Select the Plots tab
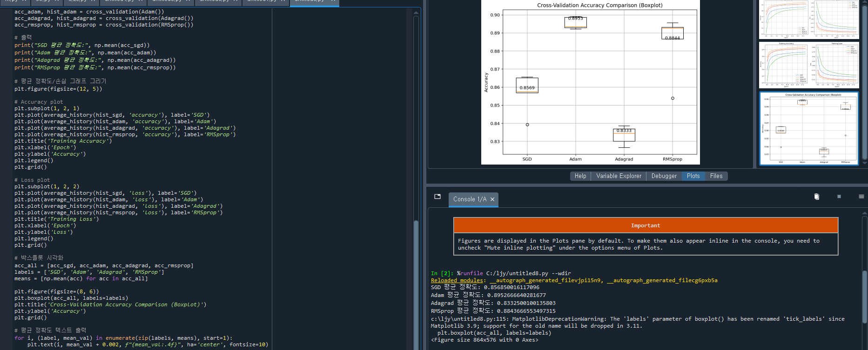The image size is (868, 350). coord(693,176)
